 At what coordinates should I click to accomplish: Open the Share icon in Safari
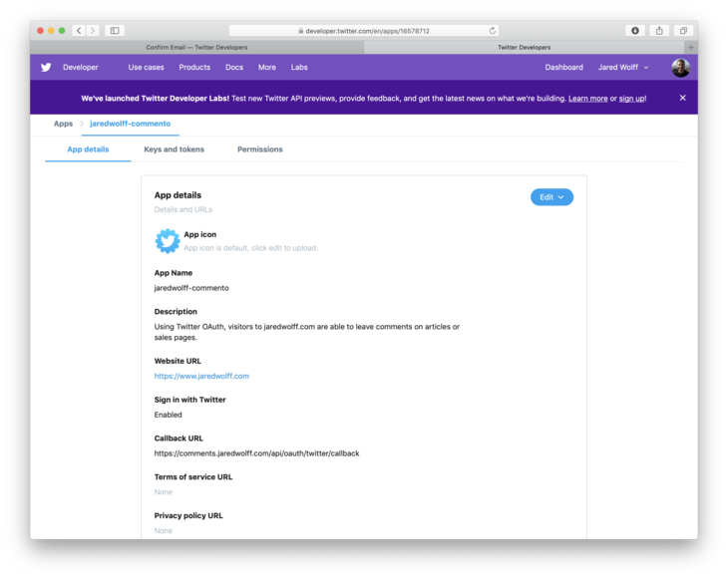(659, 31)
